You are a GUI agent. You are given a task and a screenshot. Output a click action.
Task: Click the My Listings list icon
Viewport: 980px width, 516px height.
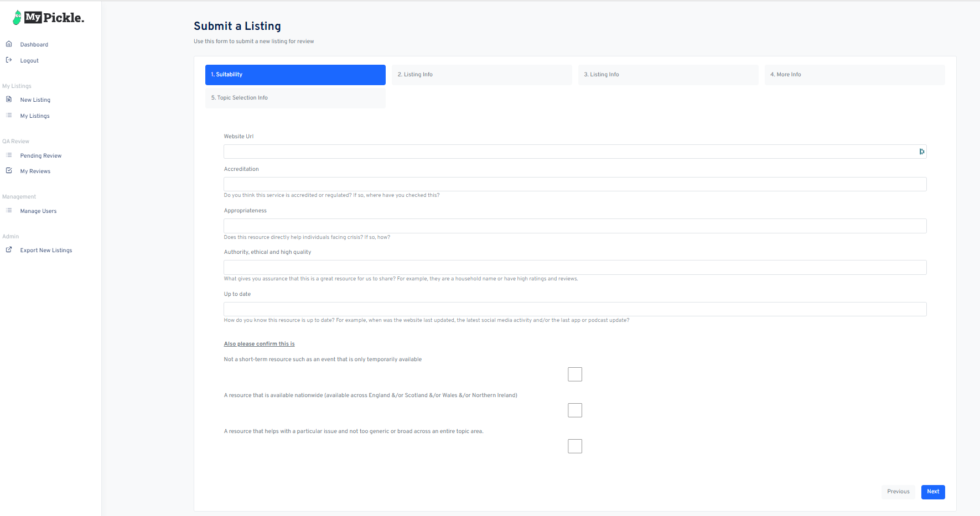click(9, 116)
